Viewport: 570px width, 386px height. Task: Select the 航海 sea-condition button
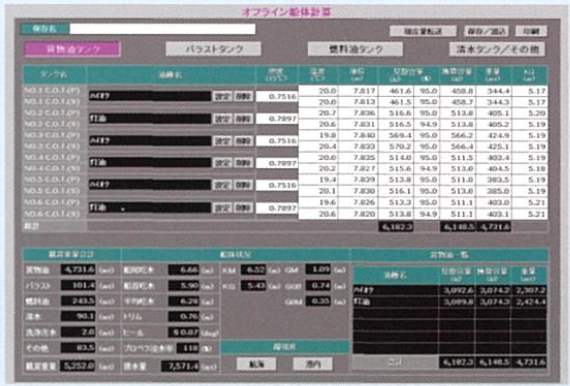(x=256, y=364)
